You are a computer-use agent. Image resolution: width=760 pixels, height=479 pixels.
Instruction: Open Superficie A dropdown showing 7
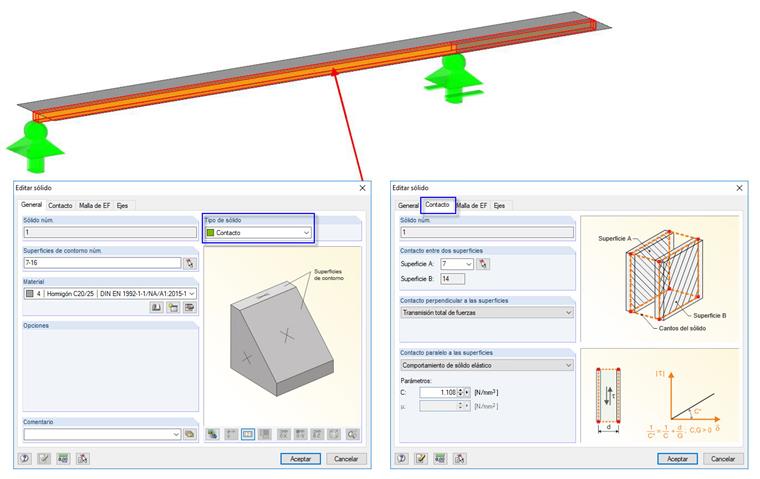(x=468, y=264)
